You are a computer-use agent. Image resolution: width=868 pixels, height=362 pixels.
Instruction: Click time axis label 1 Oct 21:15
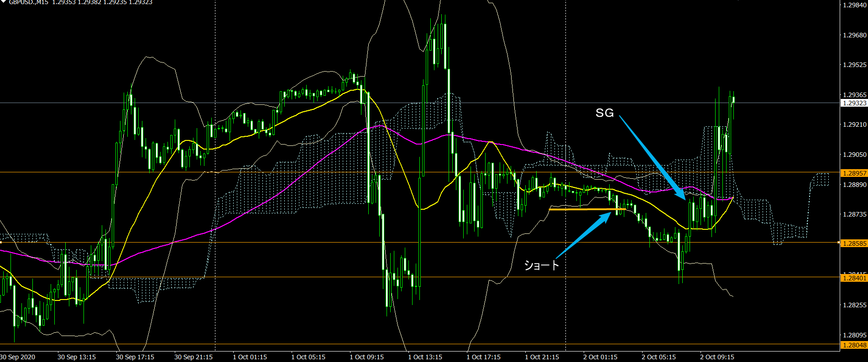542,357
